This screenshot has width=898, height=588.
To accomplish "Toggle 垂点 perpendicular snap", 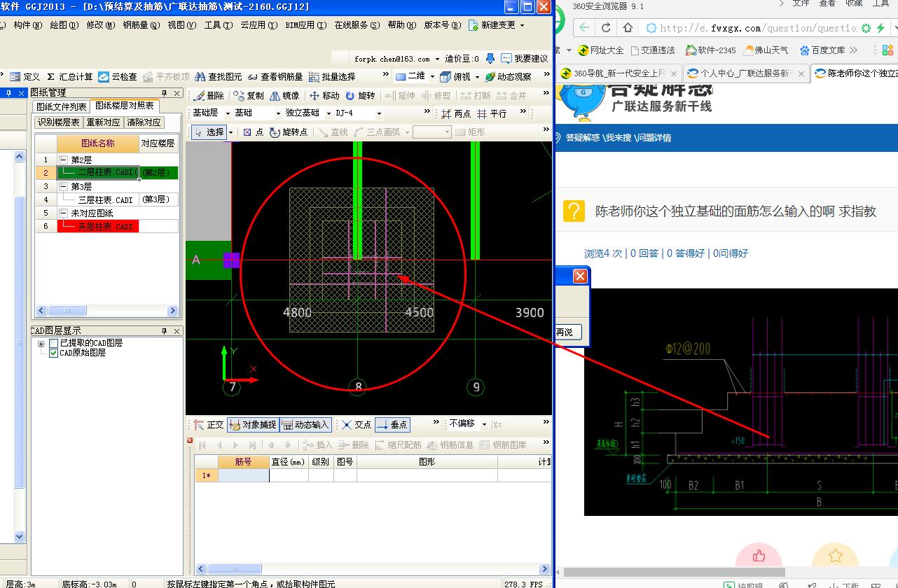I will click(392, 425).
